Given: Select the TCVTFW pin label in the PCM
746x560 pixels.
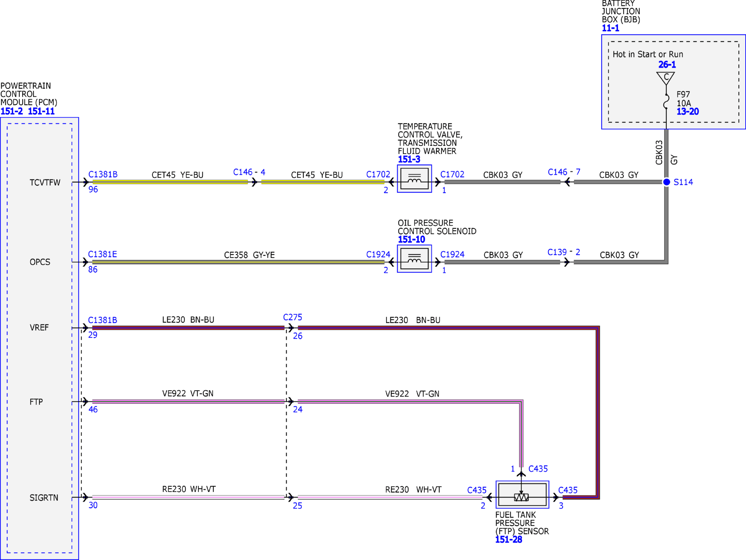Looking at the screenshot, I should 45,183.
